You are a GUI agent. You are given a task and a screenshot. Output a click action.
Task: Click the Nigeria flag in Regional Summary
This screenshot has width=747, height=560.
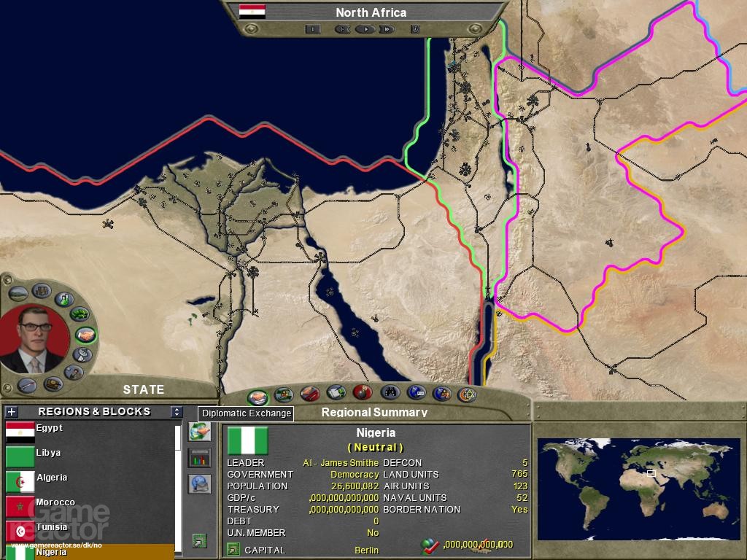pos(248,441)
